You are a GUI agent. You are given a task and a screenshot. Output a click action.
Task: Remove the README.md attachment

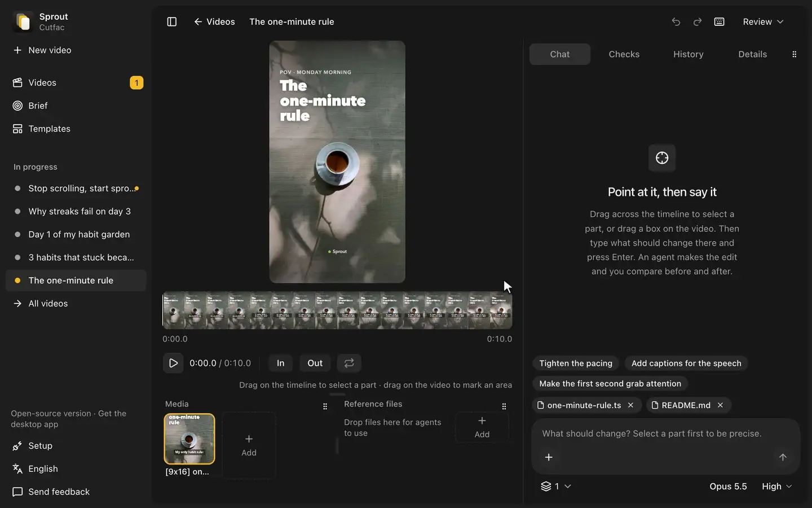click(720, 405)
